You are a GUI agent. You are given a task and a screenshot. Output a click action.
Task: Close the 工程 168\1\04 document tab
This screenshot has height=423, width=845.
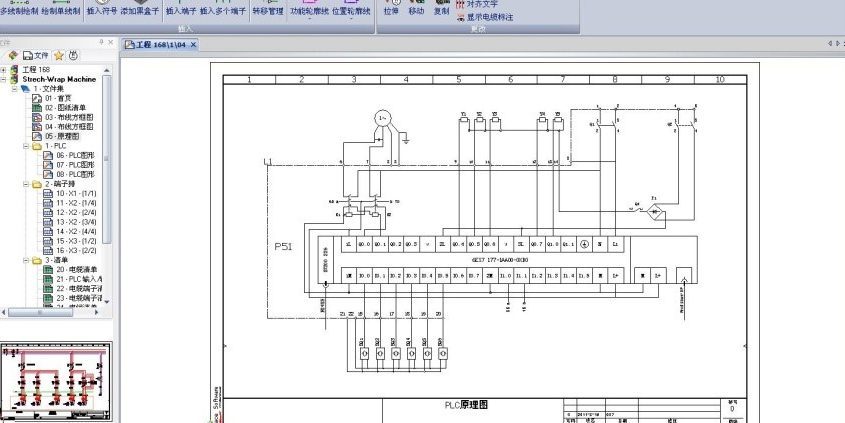pyautogui.click(x=193, y=45)
